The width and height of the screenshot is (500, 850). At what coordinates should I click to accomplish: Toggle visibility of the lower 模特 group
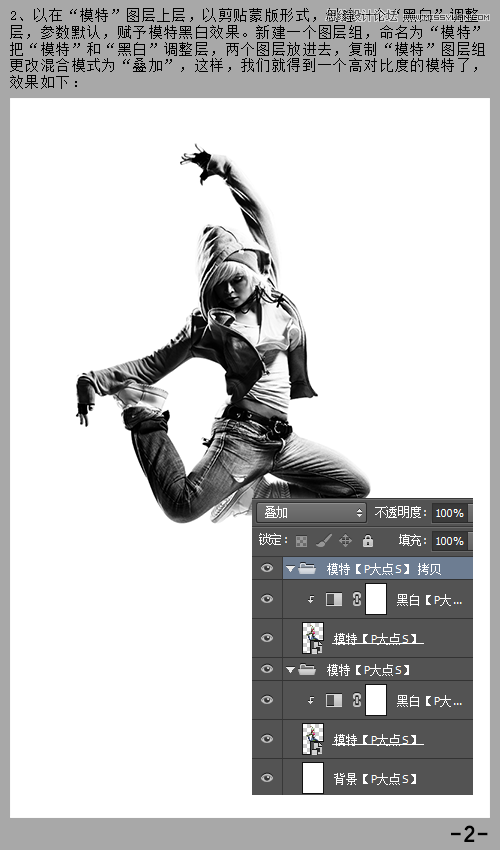click(x=267, y=669)
